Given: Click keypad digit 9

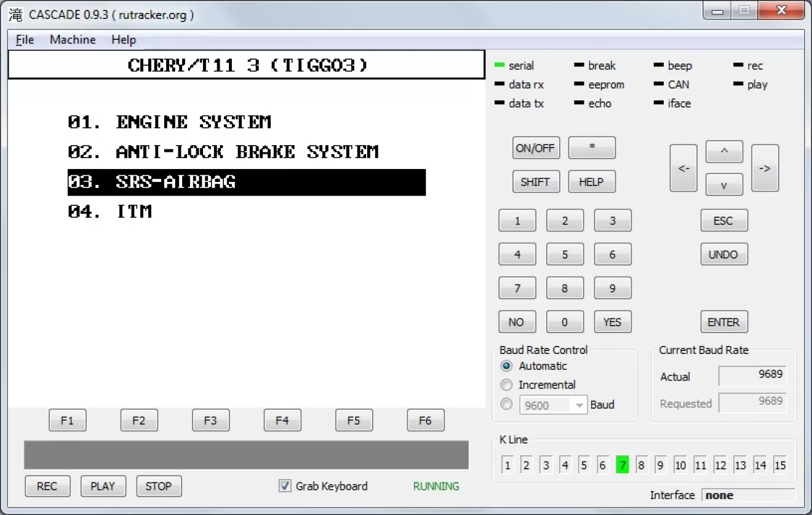Looking at the screenshot, I should [x=613, y=288].
